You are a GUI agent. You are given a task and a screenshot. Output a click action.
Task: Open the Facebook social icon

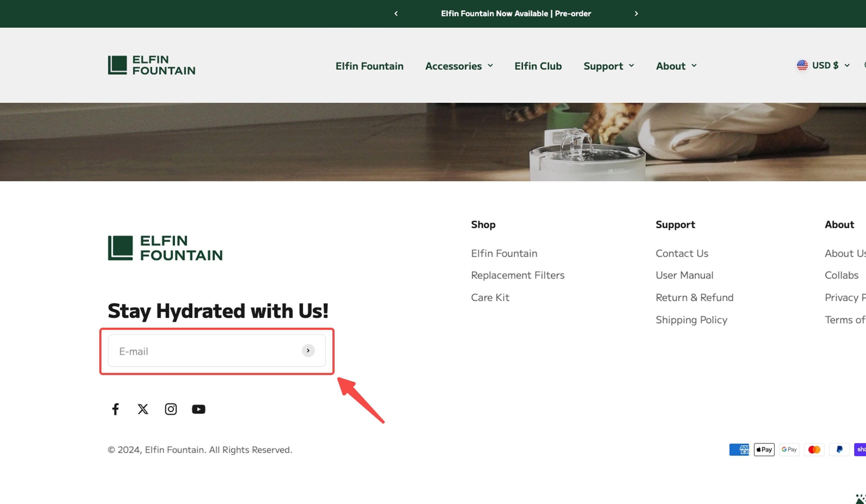tap(116, 409)
